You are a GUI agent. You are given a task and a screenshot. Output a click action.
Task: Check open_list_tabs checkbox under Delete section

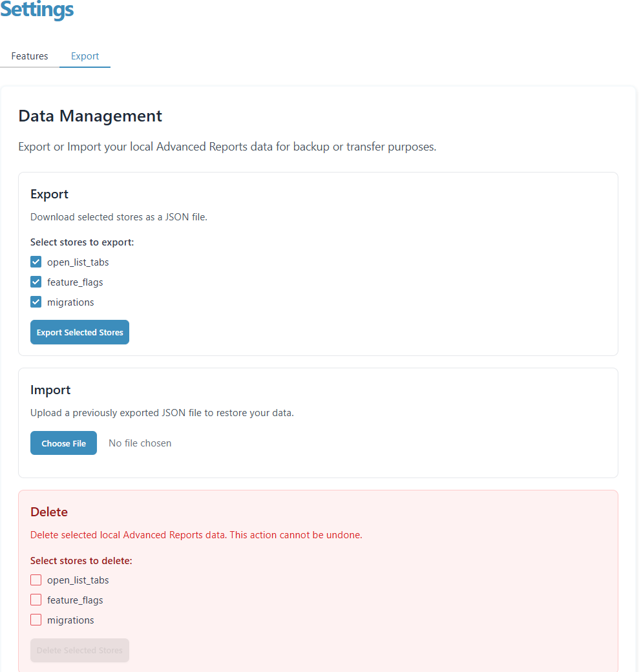pyautogui.click(x=36, y=580)
